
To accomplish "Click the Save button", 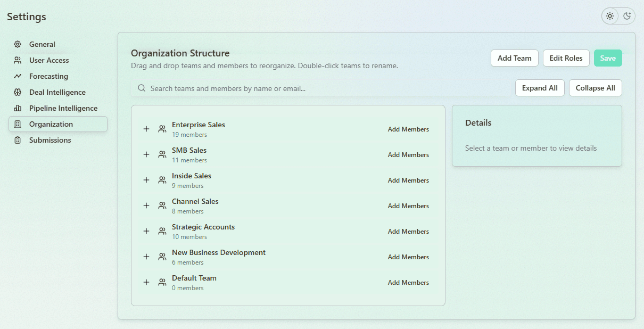I will (608, 58).
